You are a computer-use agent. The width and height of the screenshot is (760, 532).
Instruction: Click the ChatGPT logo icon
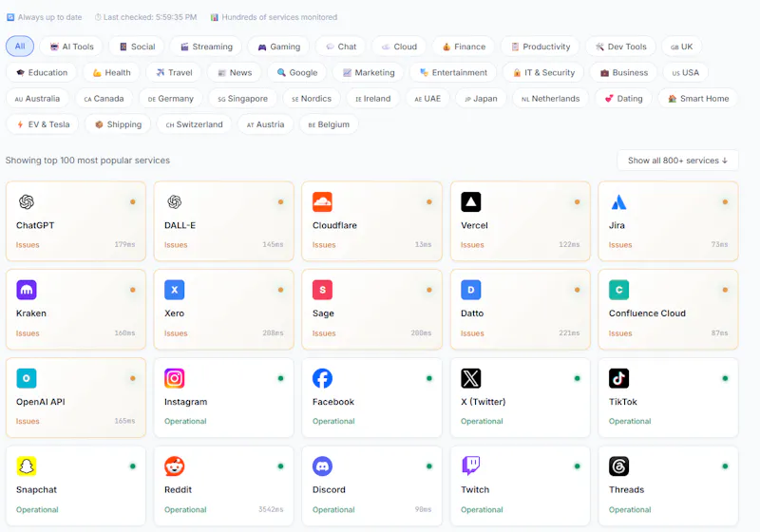click(27, 201)
